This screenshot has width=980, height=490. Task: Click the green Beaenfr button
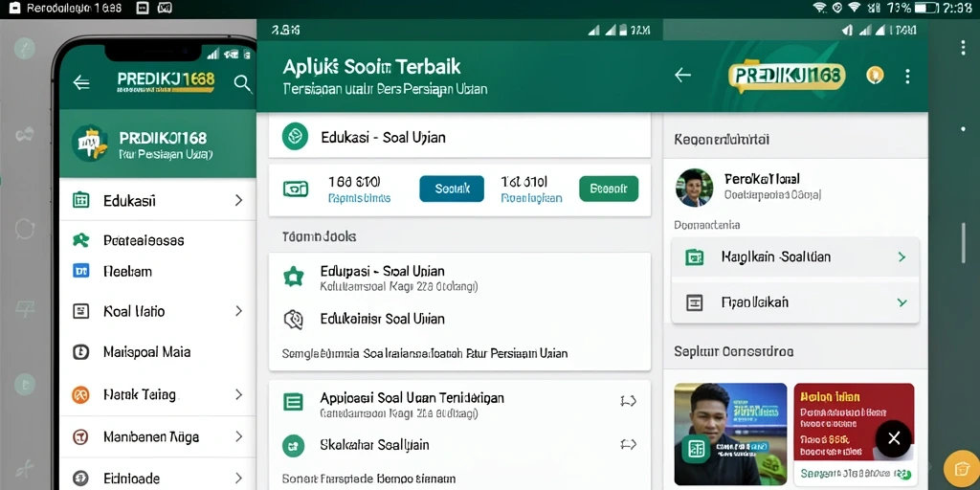(x=609, y=189)
